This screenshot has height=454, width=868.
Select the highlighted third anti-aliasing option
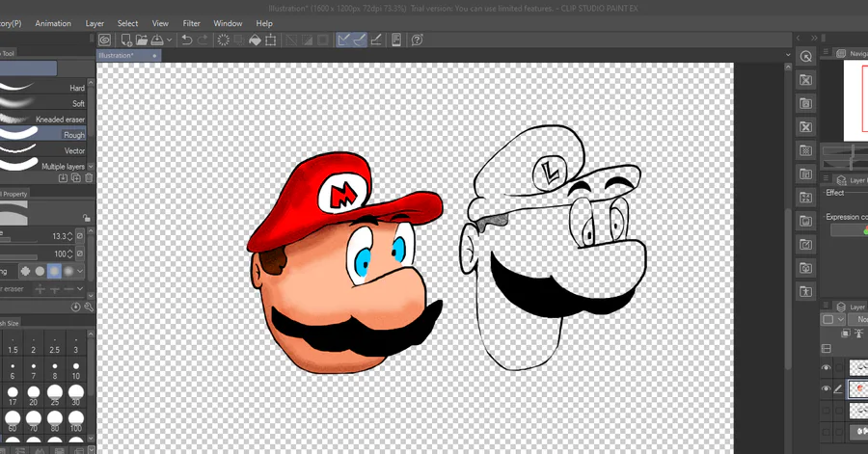54,271
